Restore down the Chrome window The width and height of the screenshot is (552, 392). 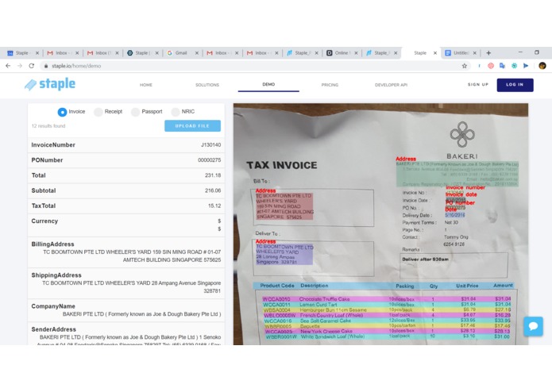[537, 52]
